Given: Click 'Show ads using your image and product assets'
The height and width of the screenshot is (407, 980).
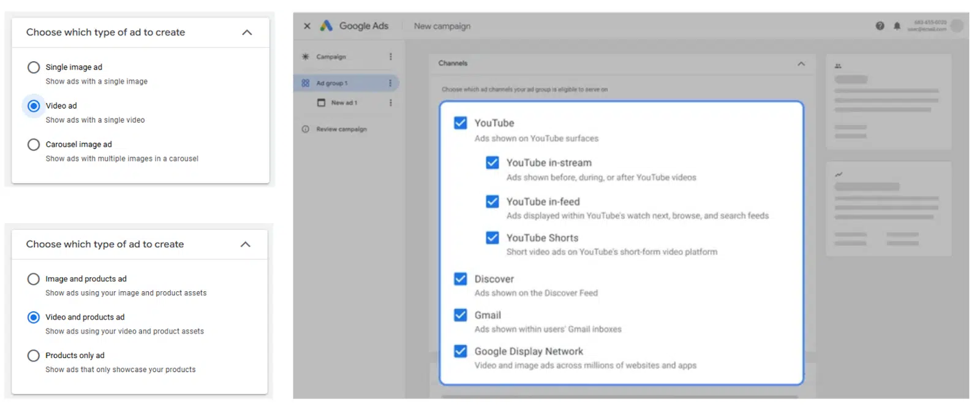Looking at the screenshot, I should tap(126, 293).
